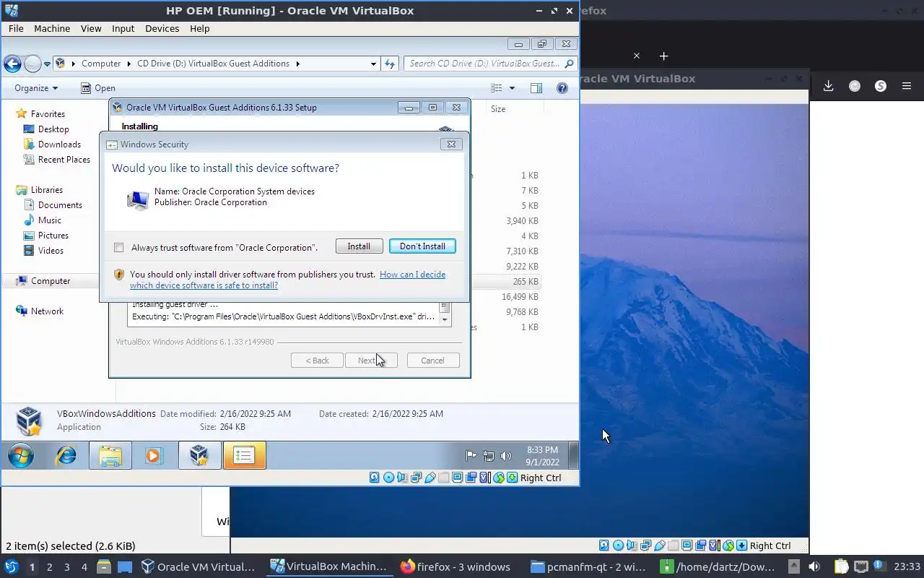Screen dimensions: 924x578
Task: Launch Internet Explorer from guest taskbar
Action: coord(66,456)
